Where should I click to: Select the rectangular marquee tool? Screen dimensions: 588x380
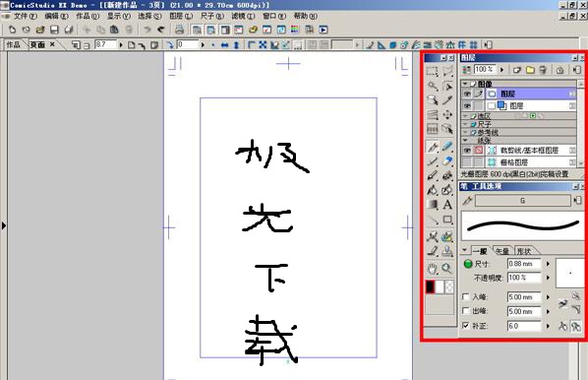click(x=432, y=71)
